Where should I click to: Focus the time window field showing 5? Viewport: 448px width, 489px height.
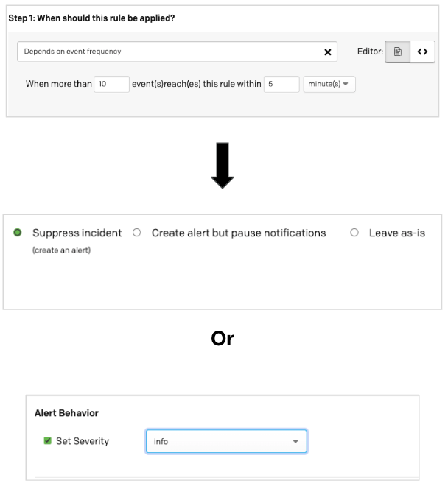[x=281, y=84]
